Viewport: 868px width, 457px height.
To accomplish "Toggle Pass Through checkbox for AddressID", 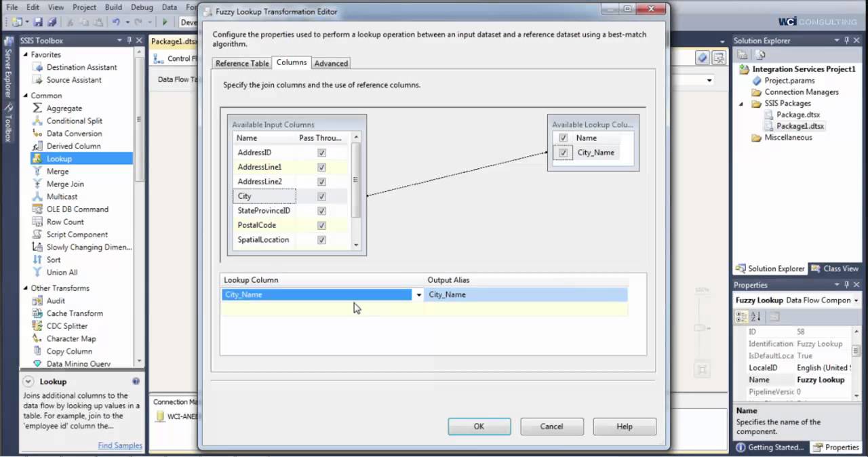I will [321, 153].
